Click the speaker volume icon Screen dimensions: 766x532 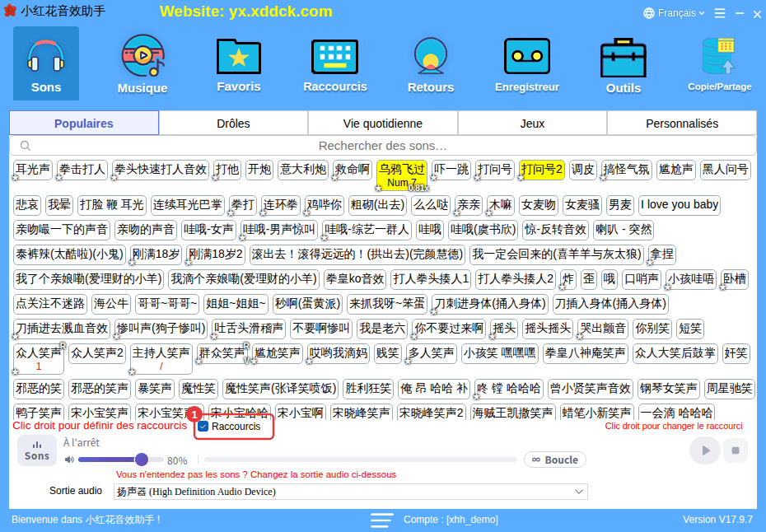coord(69,460)
